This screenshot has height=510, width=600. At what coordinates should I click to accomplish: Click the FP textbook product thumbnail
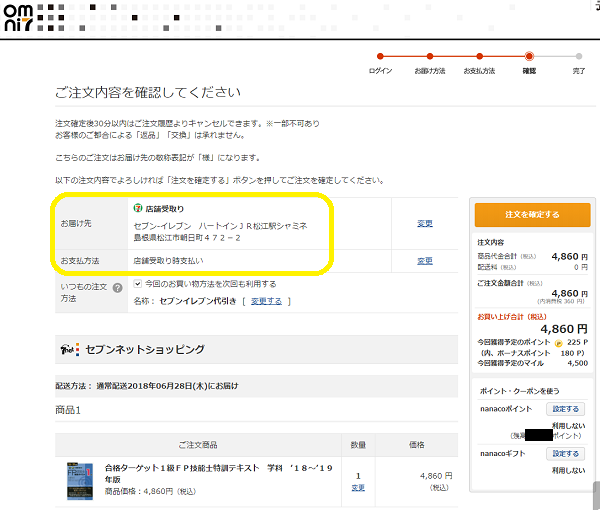pos(80,481)
